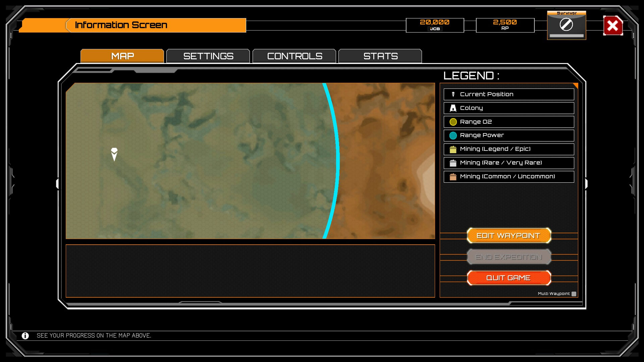Click the Colony legend icon
Viewport: 644px width, 362px height.
453,108
